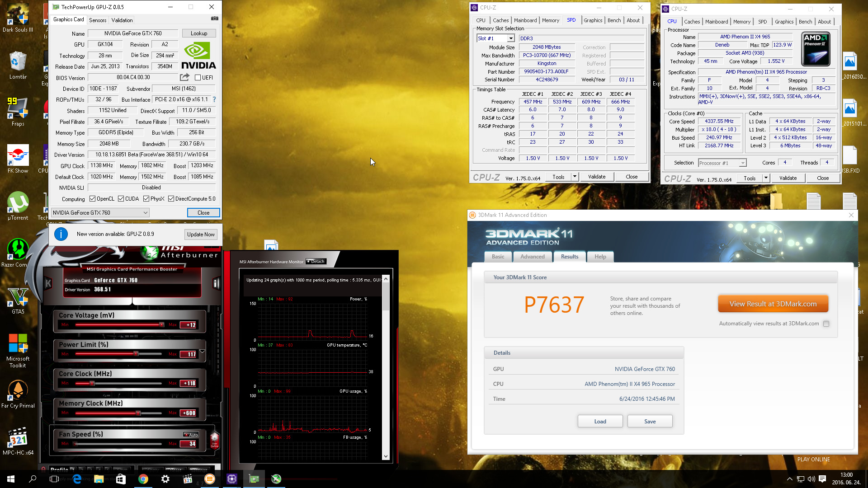Open the µTorrent desktop shortcut
This screenshot has height=488, width=868.
(18, 206)
